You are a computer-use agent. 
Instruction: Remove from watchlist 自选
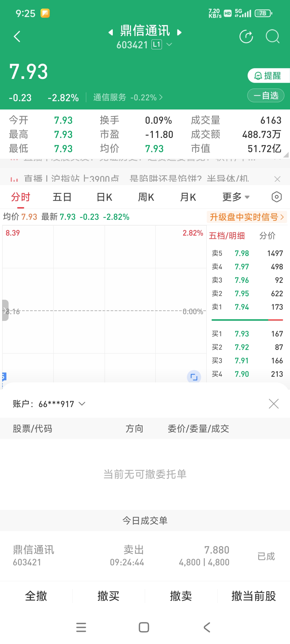[x=266, y=96]
